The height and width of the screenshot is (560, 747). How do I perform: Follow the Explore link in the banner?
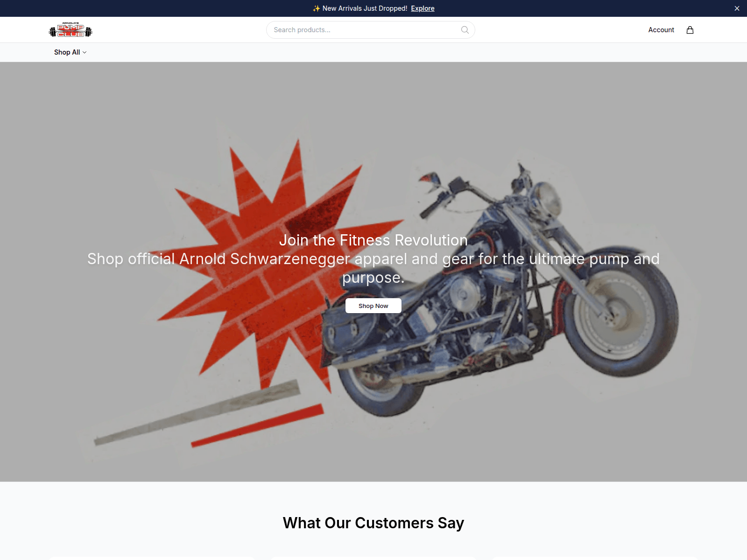[x=423, y=8]
